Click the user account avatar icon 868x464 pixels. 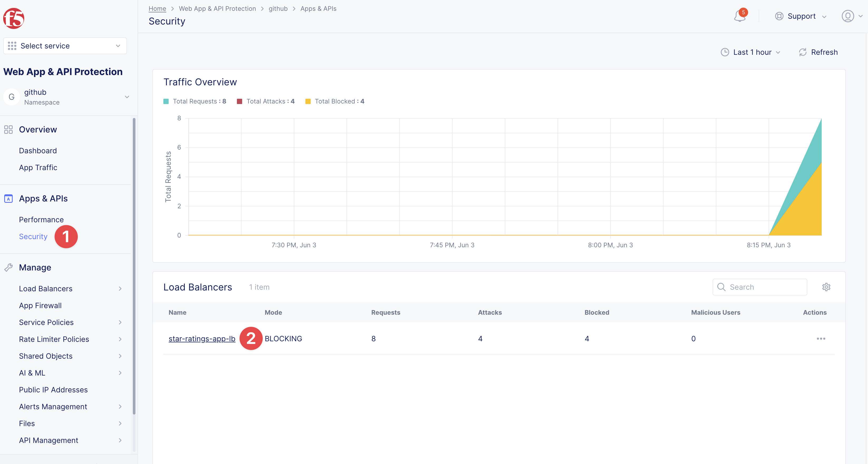847,16
